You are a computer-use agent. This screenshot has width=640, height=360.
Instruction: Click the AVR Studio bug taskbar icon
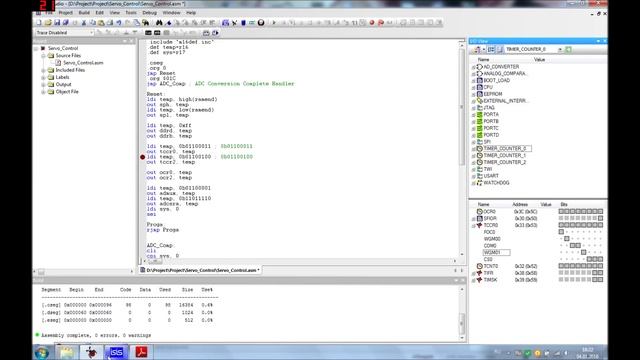[x=91, y=352]
